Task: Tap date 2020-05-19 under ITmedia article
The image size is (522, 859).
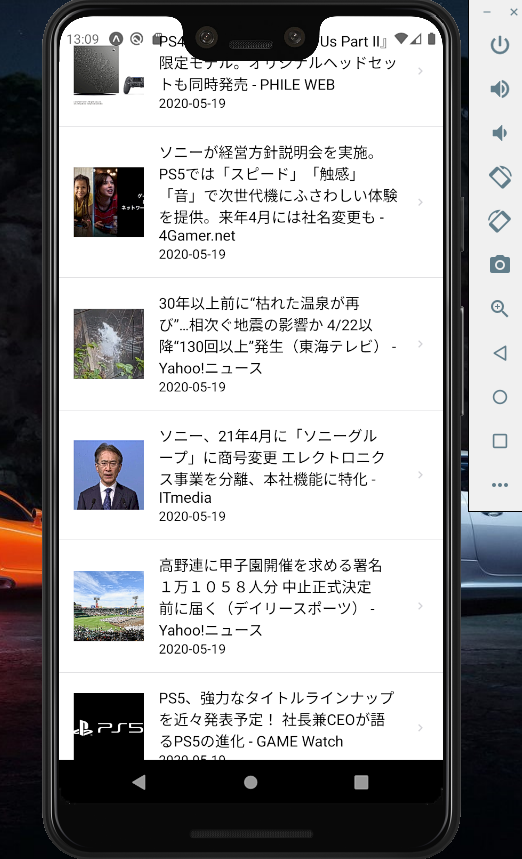Action: click(x=192, y=516)
